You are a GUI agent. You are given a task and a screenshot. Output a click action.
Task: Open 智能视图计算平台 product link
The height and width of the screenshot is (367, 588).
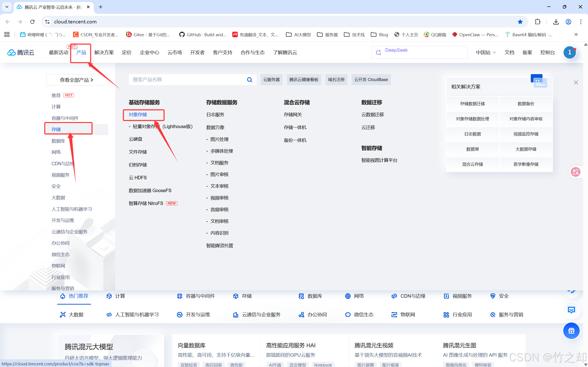(x=379, y=160)
